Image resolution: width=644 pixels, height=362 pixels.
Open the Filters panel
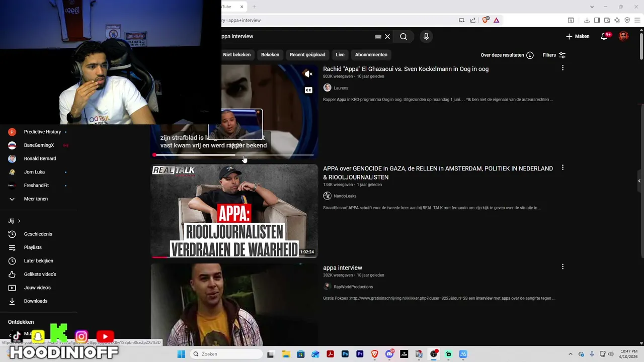pos(554,55)
